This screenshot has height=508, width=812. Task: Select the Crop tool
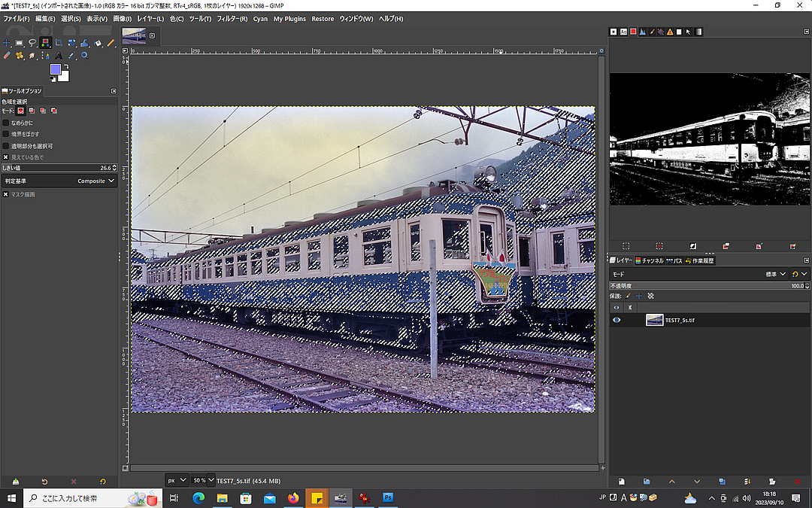pos(59,43)
